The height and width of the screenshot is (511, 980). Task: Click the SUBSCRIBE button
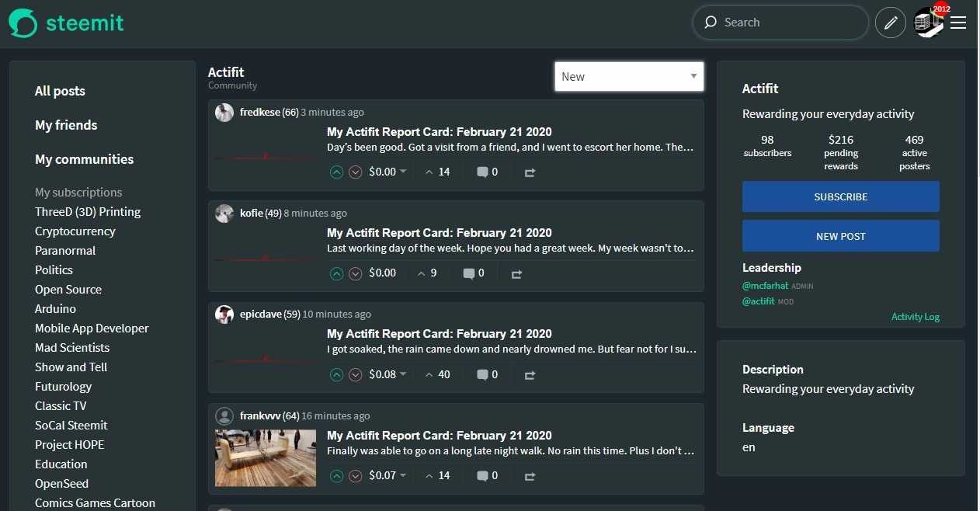tap(841, 196)
